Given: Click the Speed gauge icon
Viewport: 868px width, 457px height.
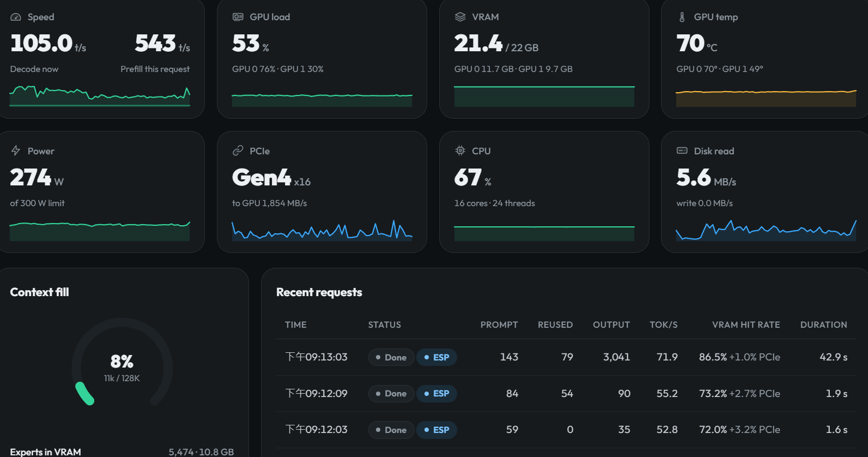Looking at the screenshot, I should click(x=16, y=17).
